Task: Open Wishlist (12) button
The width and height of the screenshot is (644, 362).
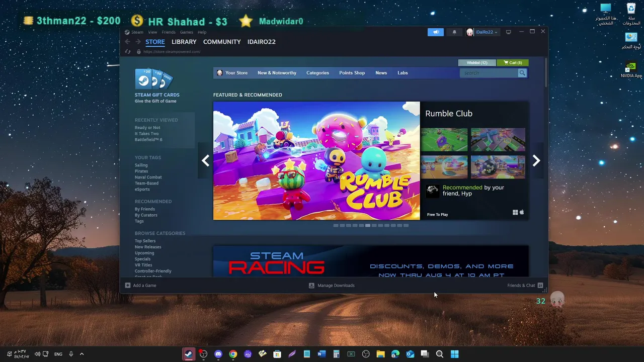Action: coord(477,63)
